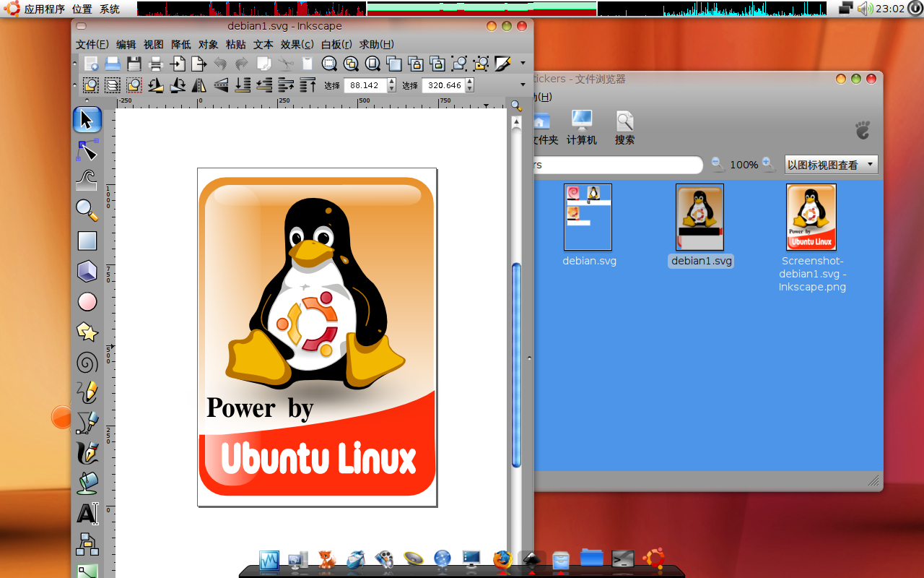Select the Node edit tool
This screenshot has width=924, height=578.
pyautogui.click(x=87, y=150)
